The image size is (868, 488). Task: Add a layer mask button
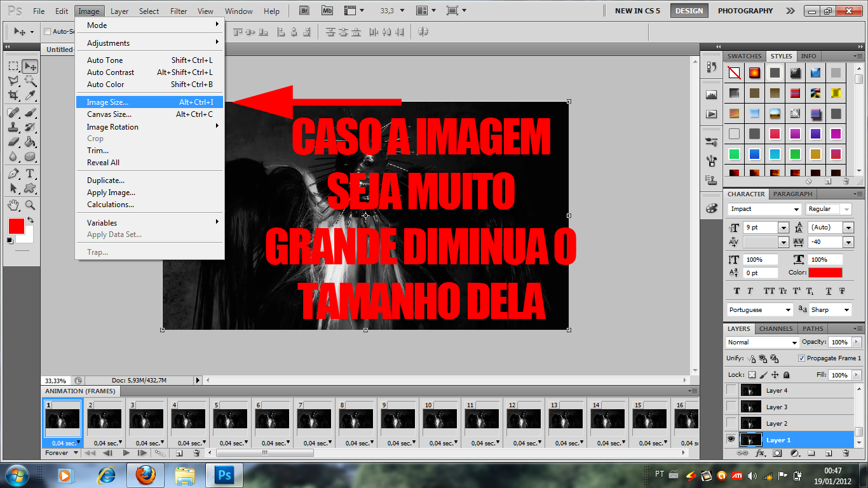tap(777, 453)
